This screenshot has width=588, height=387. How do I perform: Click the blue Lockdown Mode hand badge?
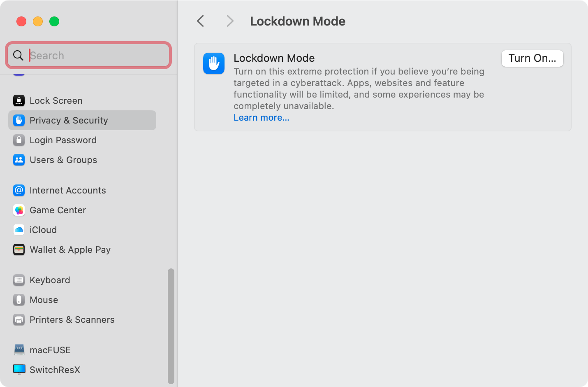(214, 63)
